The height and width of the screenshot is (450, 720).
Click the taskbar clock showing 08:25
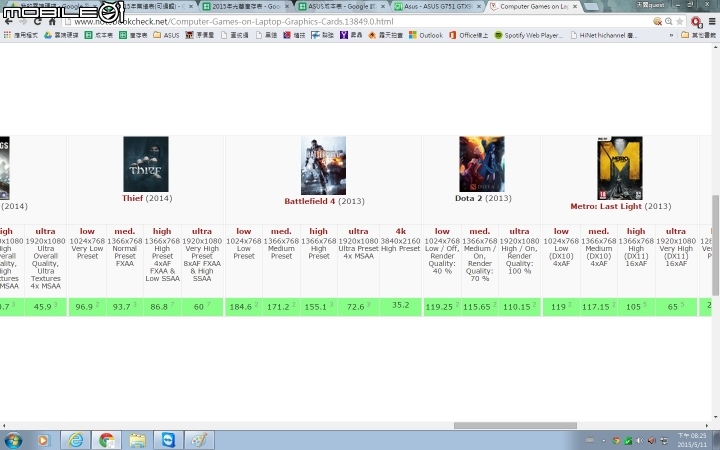(x=692, y=440)
